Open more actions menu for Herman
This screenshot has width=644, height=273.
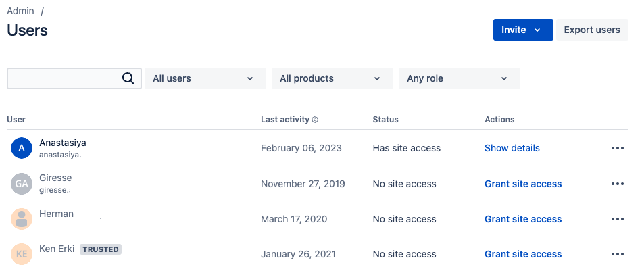click(x=617, y=219)
